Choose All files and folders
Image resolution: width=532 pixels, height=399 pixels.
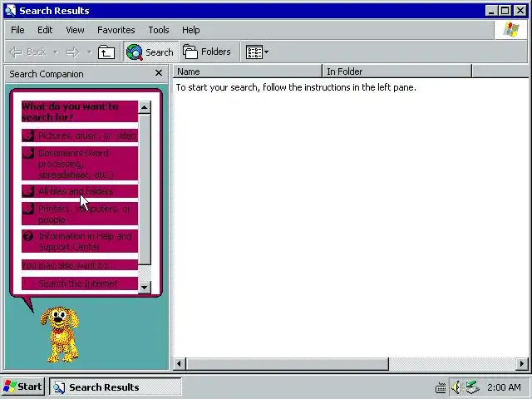(x=80, y=191)
